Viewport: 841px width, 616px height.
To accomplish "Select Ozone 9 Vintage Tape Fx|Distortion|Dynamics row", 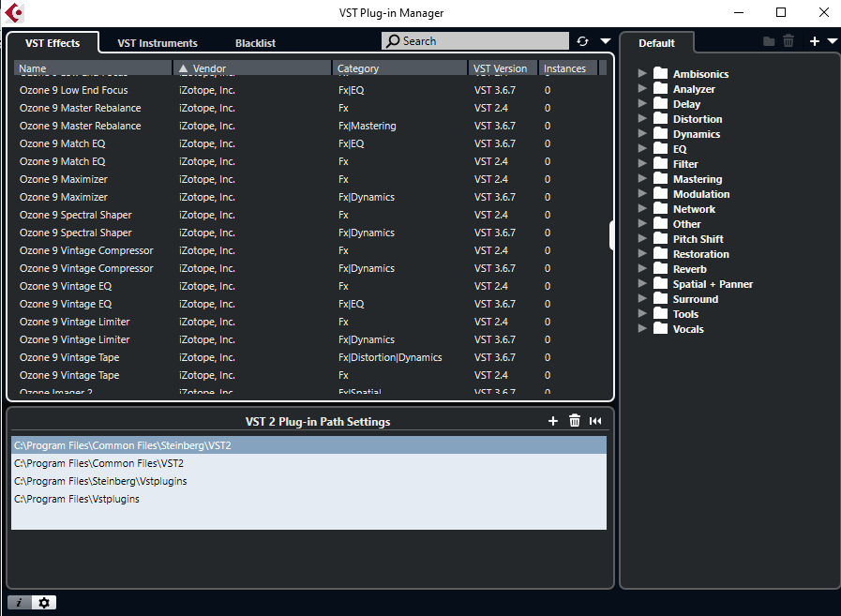I will coord(309,357).
